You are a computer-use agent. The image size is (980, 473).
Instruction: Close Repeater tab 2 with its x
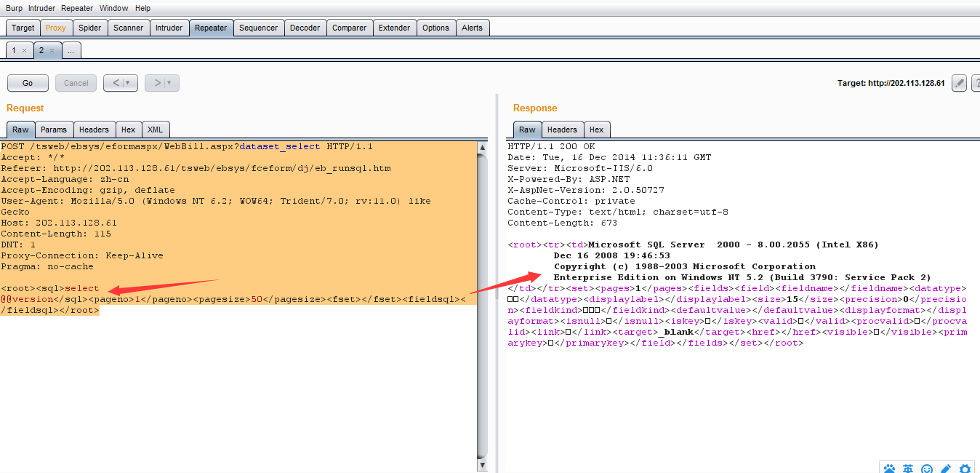[52, 51]
